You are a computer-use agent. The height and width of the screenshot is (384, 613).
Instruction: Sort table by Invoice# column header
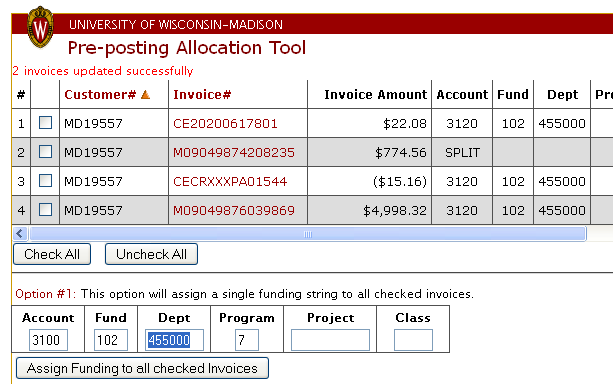pos(202,95)
